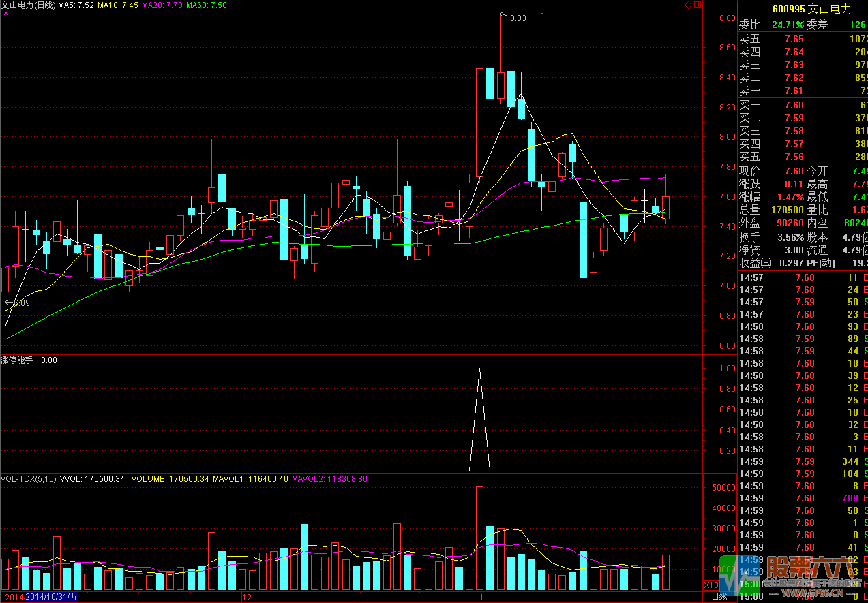Click the 文山电力(日线) chart title
The width and height of the screenshot is (868, 603).
pos(28,5)
